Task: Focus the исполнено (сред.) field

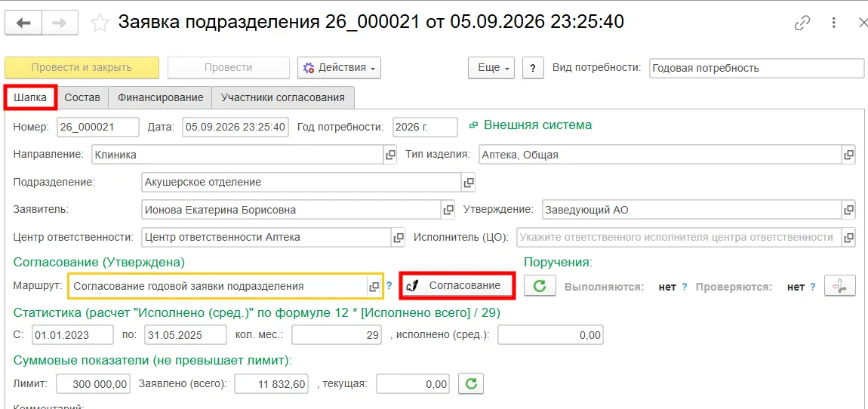Action: (550, 335)
